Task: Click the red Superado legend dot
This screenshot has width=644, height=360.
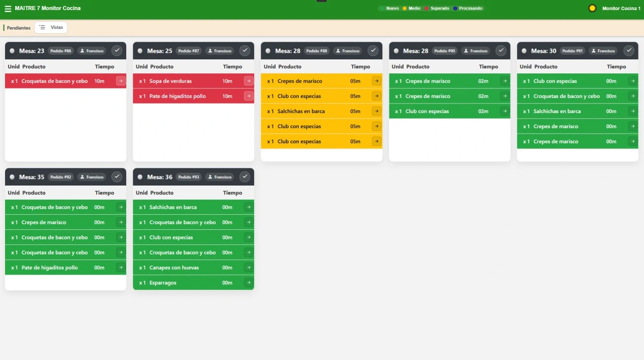Action: coord(427,9)
